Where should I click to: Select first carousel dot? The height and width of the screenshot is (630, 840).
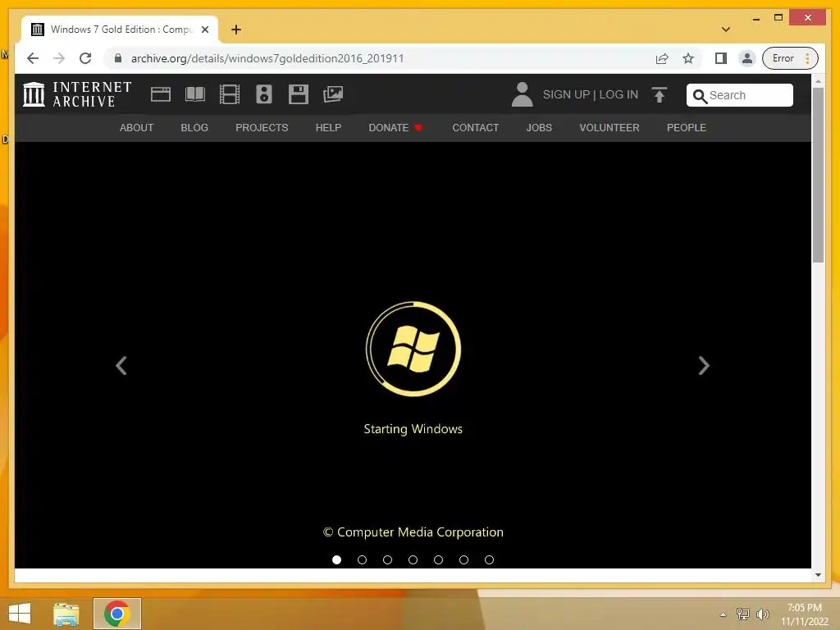tap(336, 559)
